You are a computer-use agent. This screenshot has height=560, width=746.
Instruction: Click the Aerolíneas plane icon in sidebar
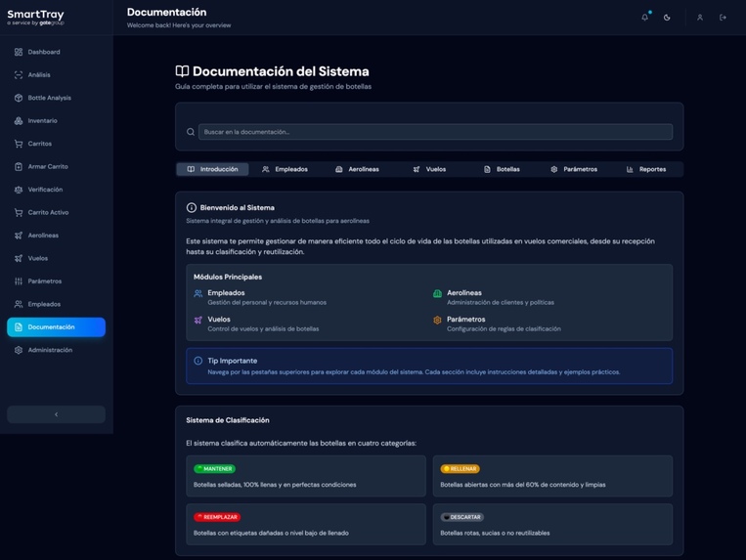pyautogui.click(x=19, y=236)
